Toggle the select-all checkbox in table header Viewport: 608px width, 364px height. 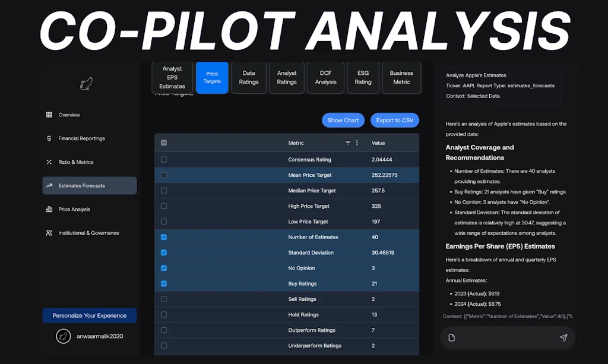[x=163, y=143]
